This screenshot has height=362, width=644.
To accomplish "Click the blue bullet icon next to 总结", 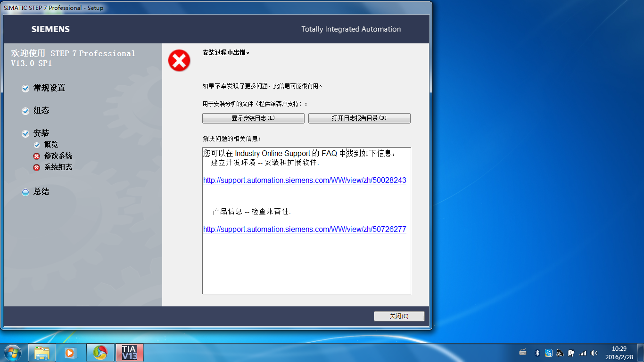I will 25,192.
